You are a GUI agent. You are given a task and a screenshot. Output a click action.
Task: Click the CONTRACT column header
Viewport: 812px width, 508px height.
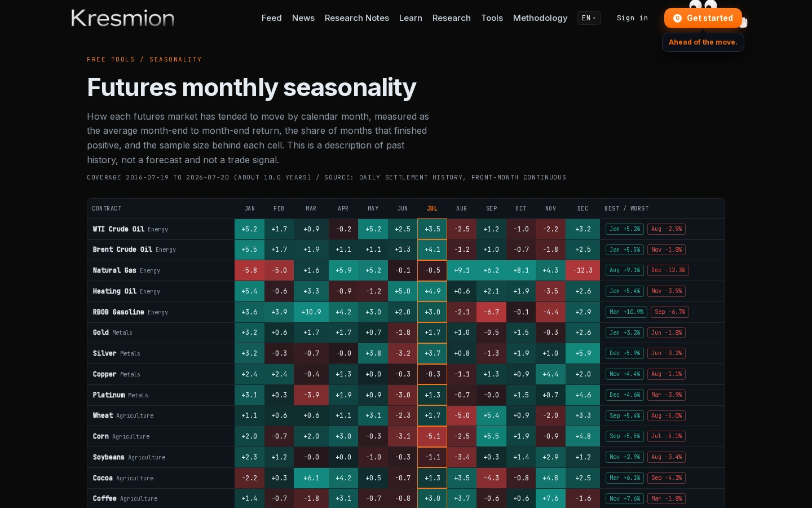pyautogui.click(x=107, y=208)
